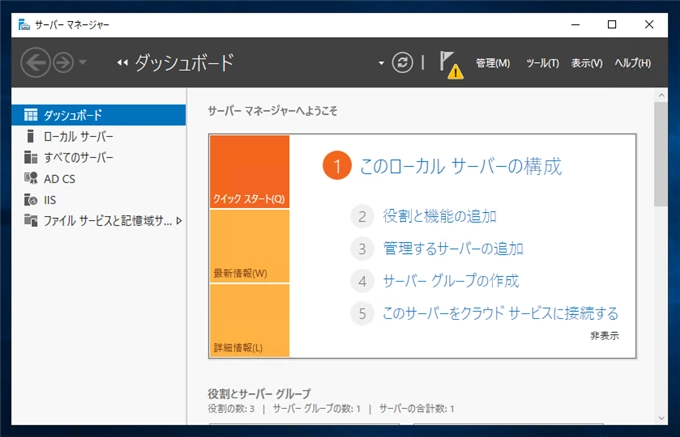Image resolution: width=680 pixels, height=437 pixels.
Task: Click このサーバーをクラウド サービスに接続する link
Action: (x=500, y=313)
